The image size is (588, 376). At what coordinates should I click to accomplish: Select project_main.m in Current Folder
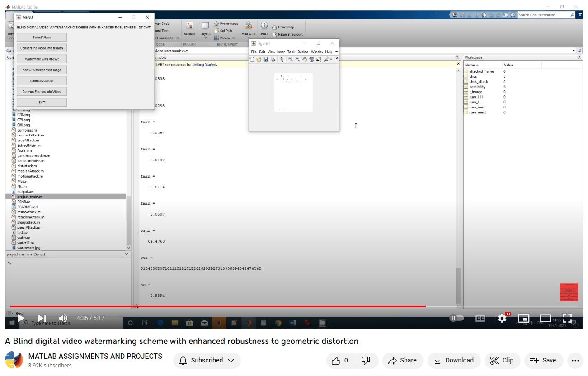pos(66,197)
